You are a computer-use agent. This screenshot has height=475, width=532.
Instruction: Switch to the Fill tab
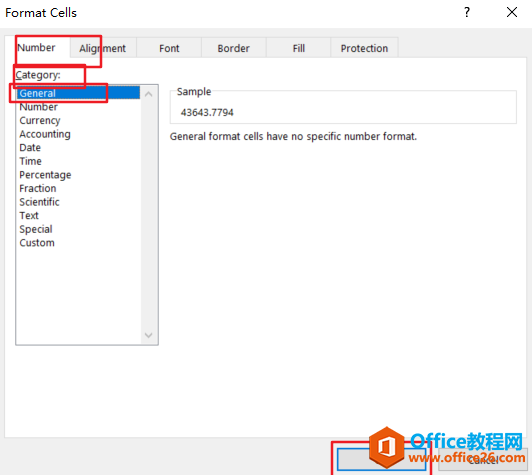[299, 49]
